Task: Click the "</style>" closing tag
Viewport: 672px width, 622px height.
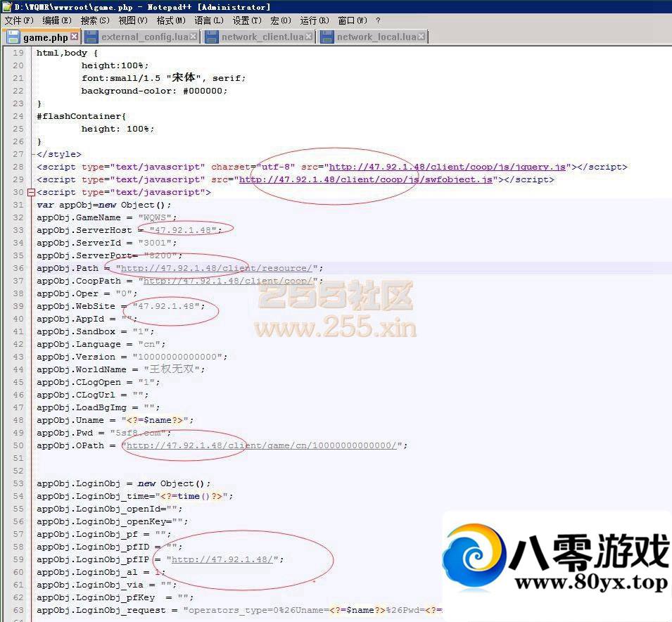Action: [x=59, y=154]
